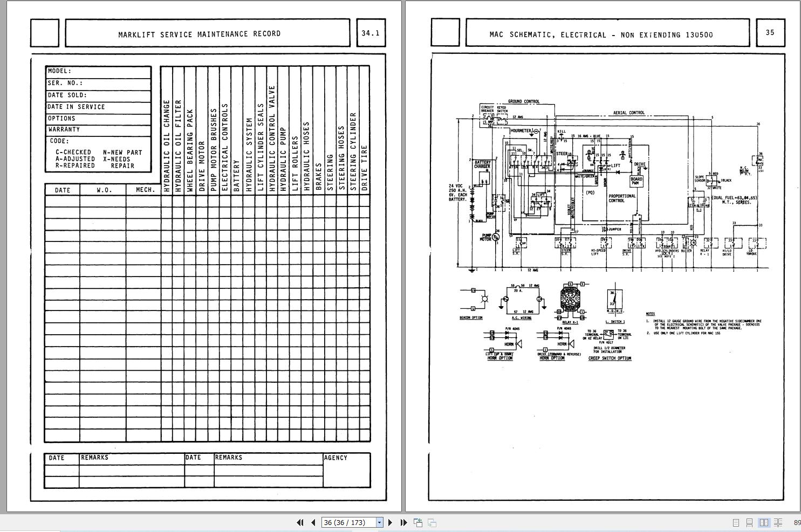The height and width of the screenshot is (532, 801).
Task: Click the Marklift Service Maintenance Record title
Action: coord(200,34)
